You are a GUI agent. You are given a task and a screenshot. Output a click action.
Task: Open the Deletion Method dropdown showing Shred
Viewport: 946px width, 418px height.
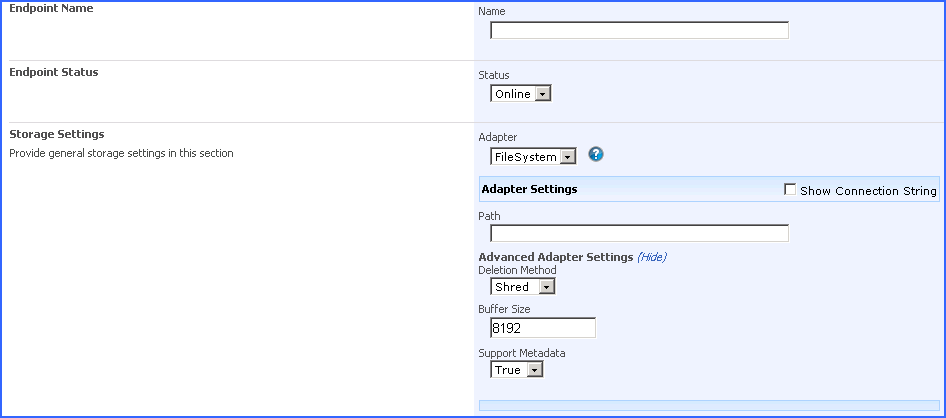[x=522, y=287]
